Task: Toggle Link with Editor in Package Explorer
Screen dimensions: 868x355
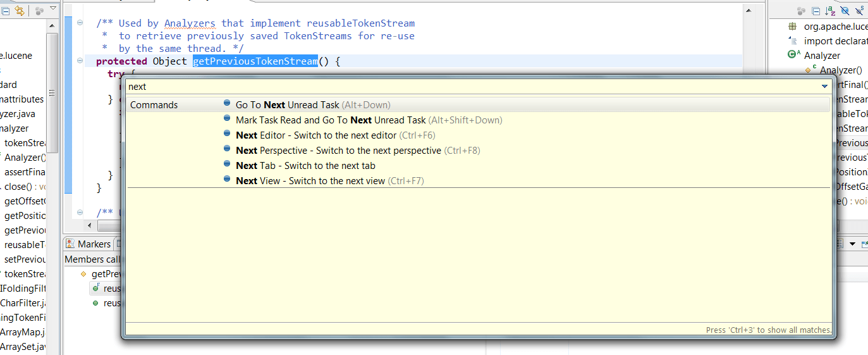Action: pyautogui.click(x=19, y=11)
